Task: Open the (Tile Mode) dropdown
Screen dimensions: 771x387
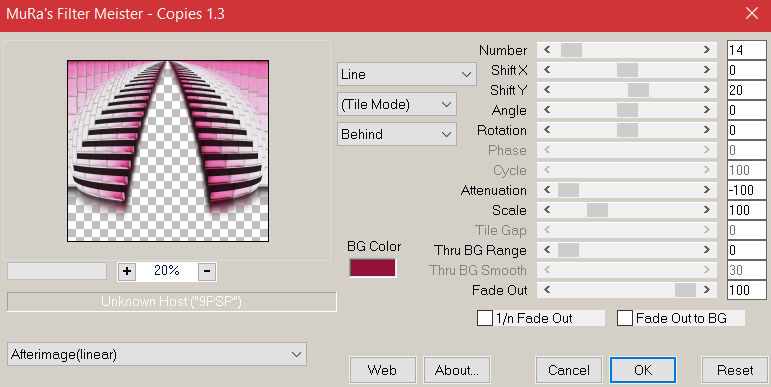Action: pyautogui.click(x=397, y=104)
